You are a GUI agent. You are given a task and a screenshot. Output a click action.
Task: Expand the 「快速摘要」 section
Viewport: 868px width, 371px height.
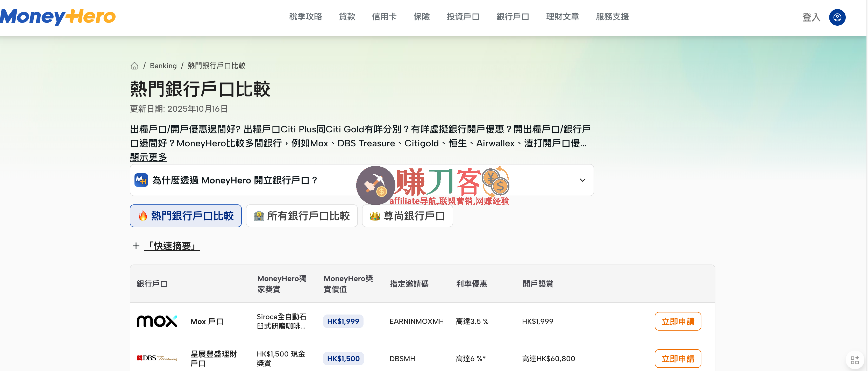point(172,246)
